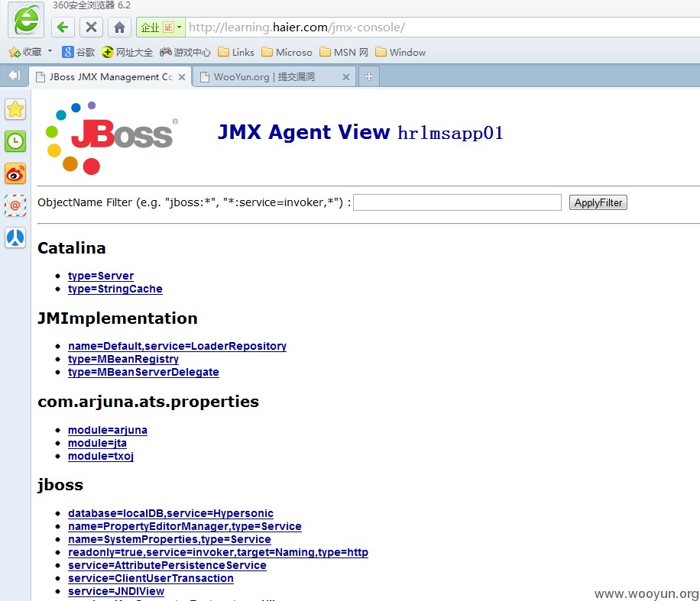700x601 pixels.
Task: Click the sidebar favorites star icon
Action: point(15,109)
